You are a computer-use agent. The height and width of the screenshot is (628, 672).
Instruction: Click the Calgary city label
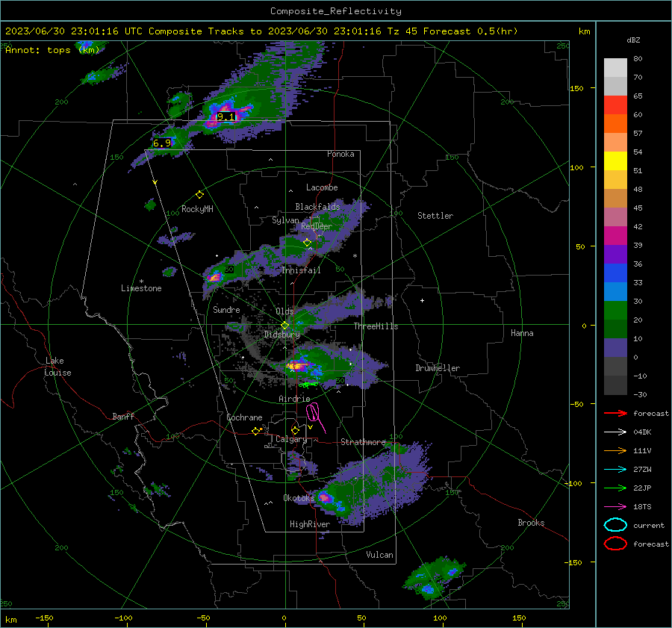291,439
